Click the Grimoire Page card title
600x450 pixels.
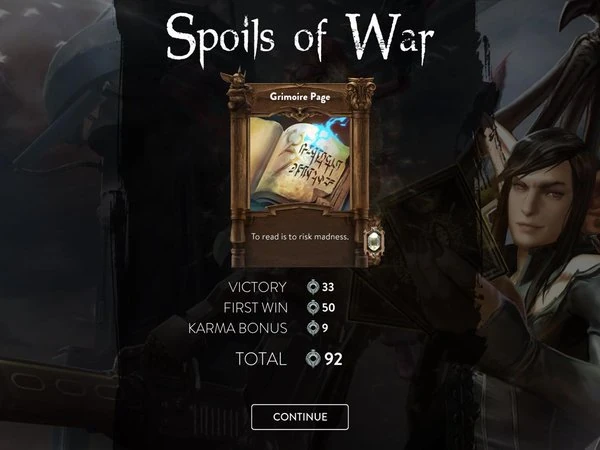pyautogui.click(x=300, y=97)
